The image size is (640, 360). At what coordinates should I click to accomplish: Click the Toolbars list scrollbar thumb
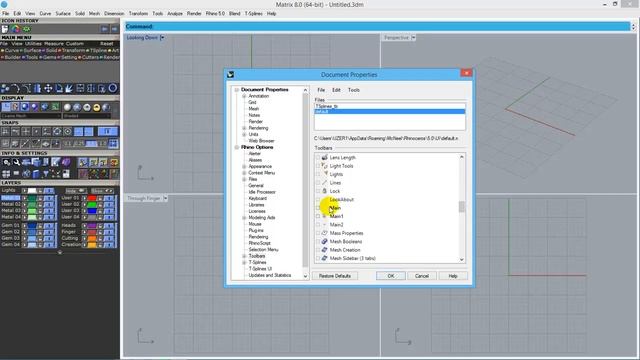tap(462, 207)
